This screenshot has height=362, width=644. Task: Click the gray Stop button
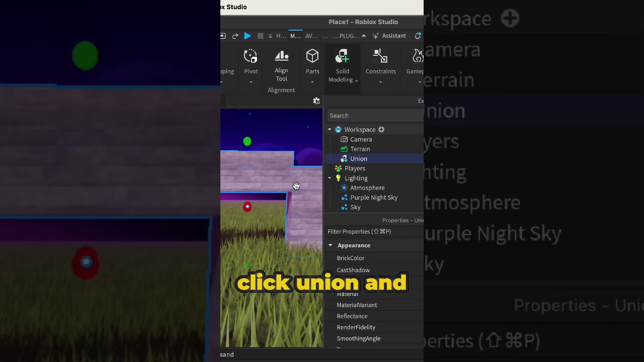(260, 36)
